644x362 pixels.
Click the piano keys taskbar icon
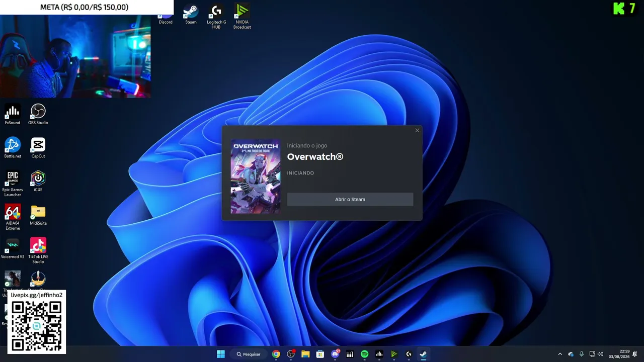pos(350,354)
